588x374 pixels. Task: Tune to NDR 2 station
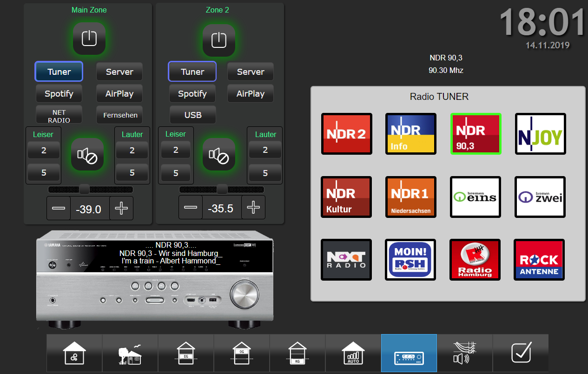coord(347,134)
